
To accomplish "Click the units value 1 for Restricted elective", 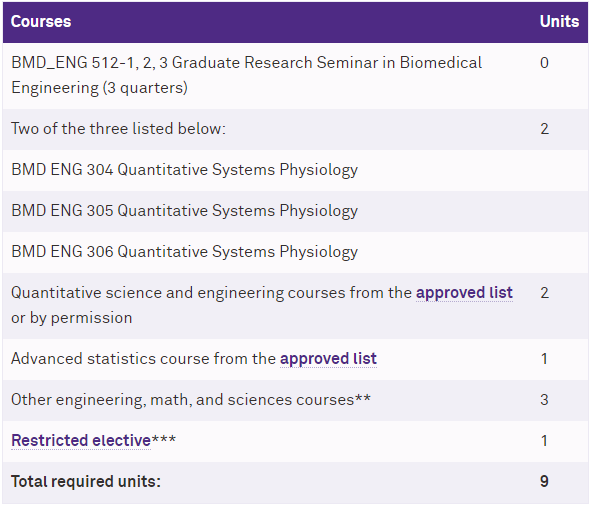I will point(544,441).
